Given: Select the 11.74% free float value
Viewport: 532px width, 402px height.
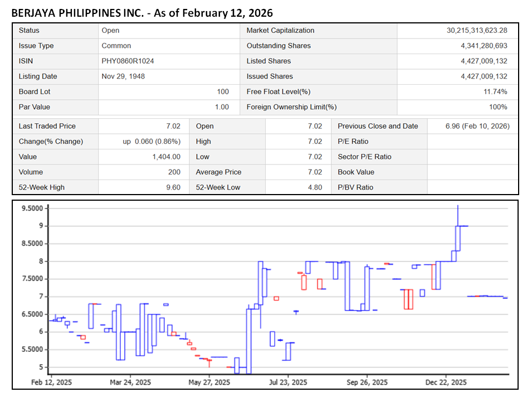Looking at the screenshot, I should click(495, 92).
